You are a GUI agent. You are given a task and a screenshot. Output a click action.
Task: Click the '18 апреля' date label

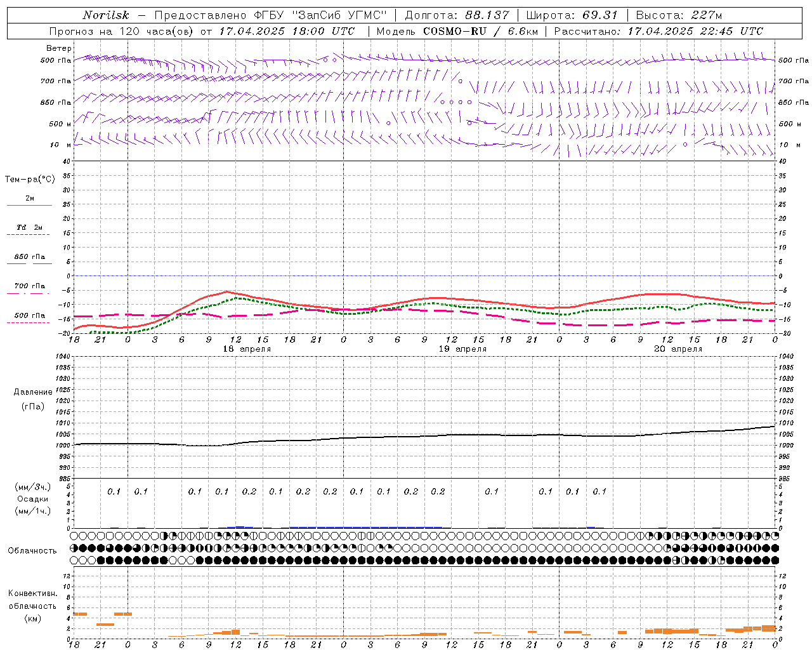247,349
